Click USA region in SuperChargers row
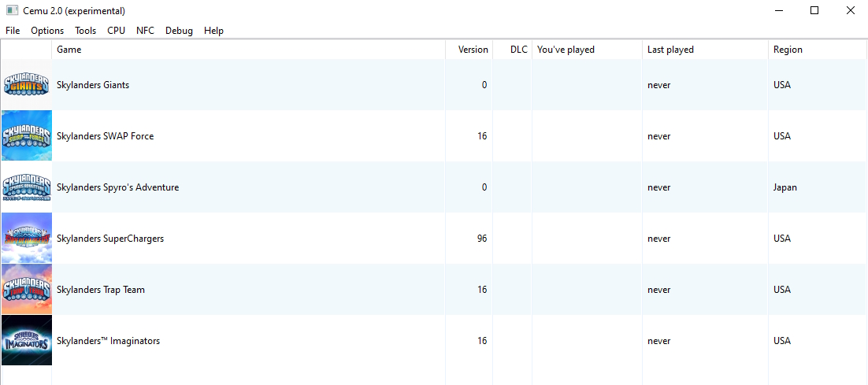The image size is (868, 385). click(782, 239)
